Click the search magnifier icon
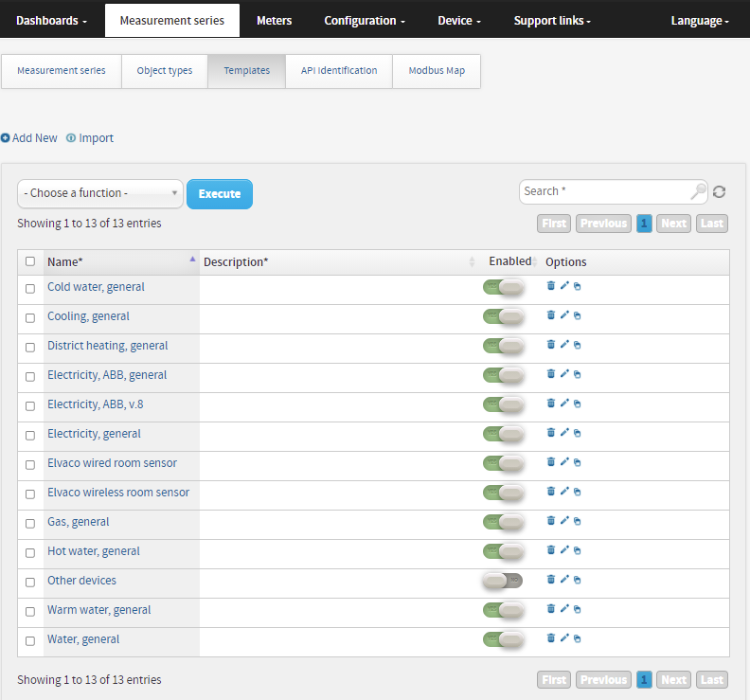Screen dimensions: 750x700 (x=698, y=191)
